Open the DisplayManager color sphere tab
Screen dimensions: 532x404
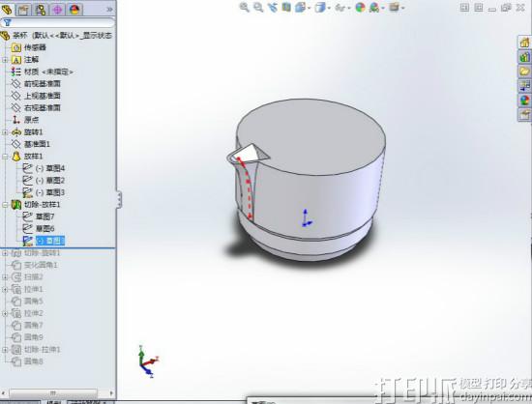pyautogui.click(x=74, y=10)
